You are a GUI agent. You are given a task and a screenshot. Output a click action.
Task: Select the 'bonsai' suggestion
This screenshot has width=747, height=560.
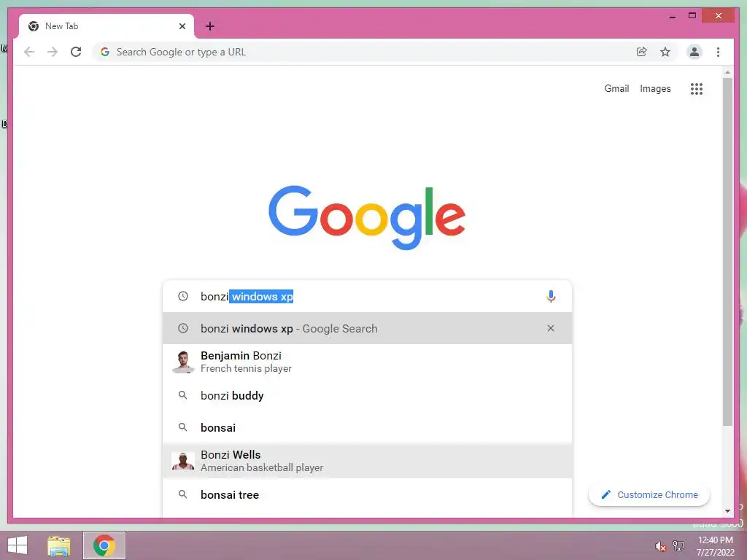(x=367, y=427)
